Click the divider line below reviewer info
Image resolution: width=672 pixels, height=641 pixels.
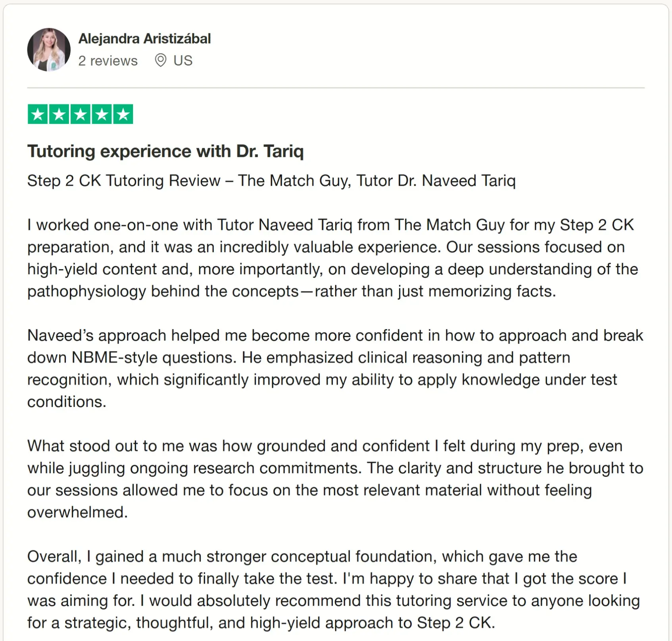point(336,88)
